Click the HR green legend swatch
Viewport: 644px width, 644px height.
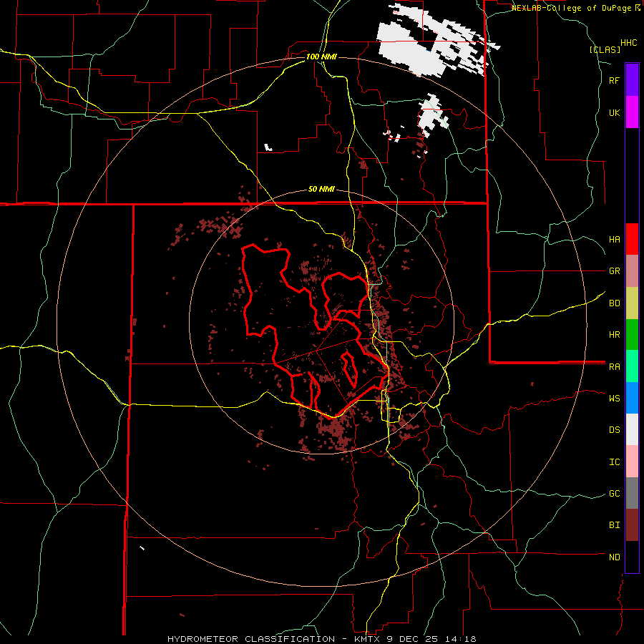click(632, 335)
